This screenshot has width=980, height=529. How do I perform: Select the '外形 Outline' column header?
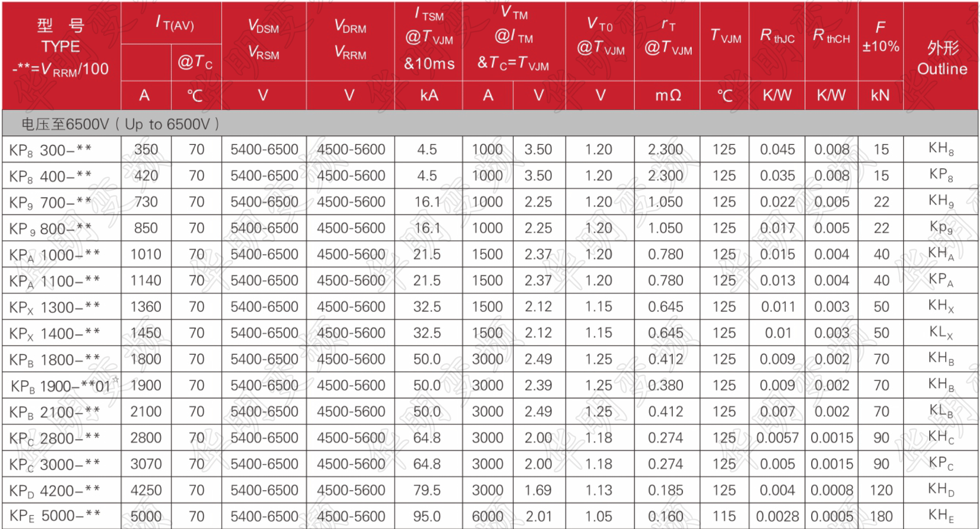(x=942, y=58)
